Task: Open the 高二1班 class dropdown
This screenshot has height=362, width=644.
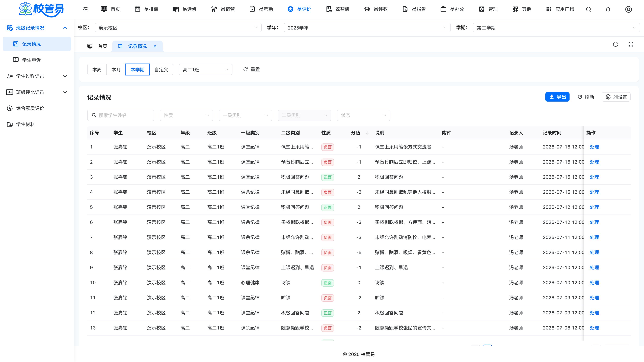Action: (205, 69)
